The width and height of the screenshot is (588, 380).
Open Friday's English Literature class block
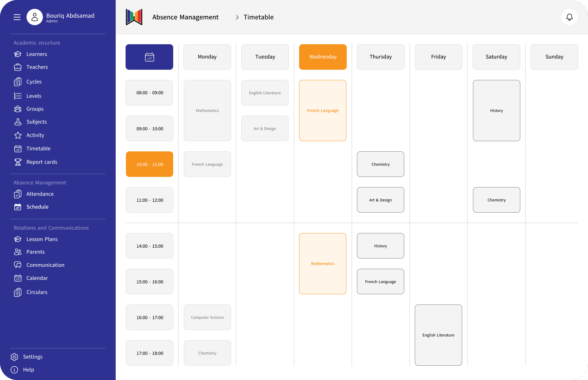point(438,335)
